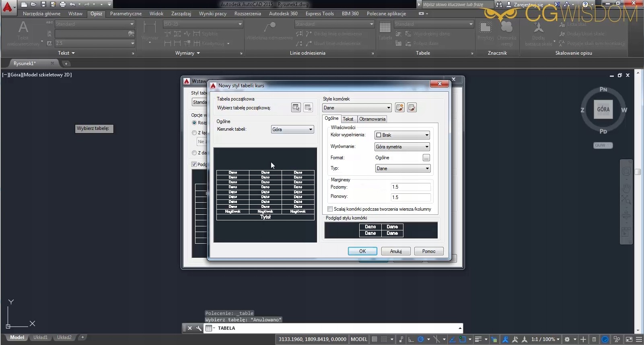
Task: Toggle the Podgląd preview checkbox
Action: pos(194,164)
